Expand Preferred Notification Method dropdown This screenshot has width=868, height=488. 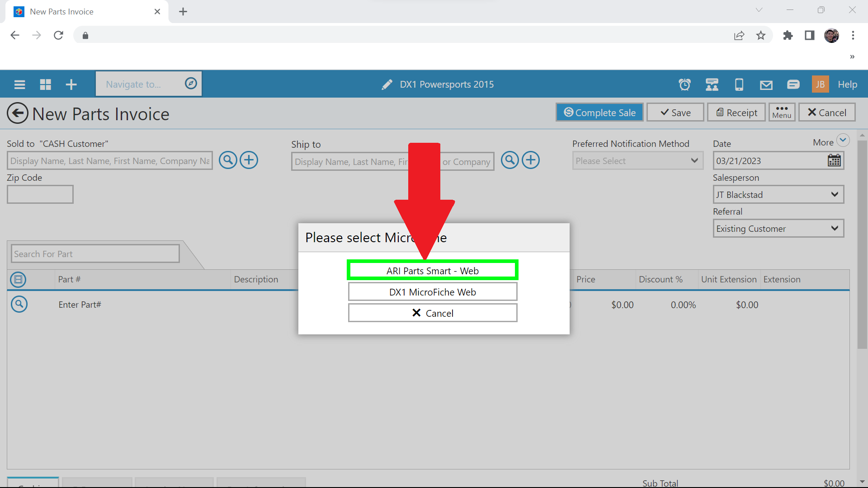[637, 161]
